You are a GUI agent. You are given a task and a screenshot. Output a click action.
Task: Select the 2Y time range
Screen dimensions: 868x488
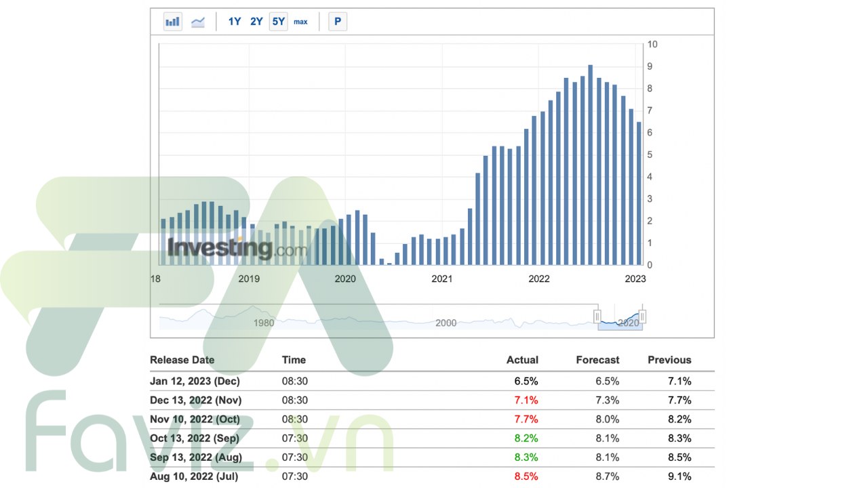click(256, 22)
